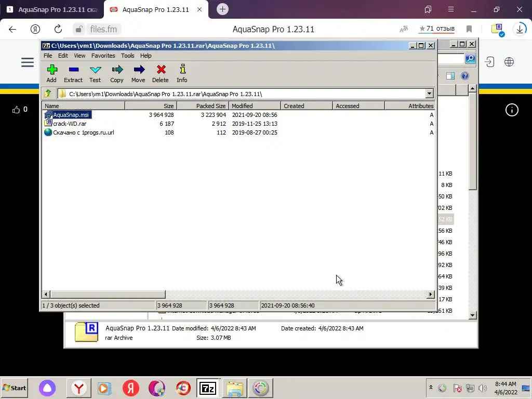Open the page translate icon
This screenshot has width=532, height=399.
[403, 29]
